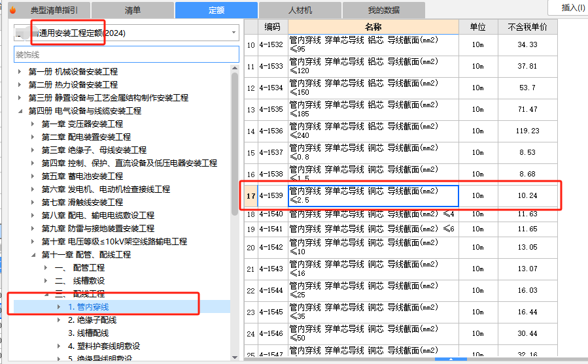Select 第七章 滑触线安装工程

coord(82,203)
